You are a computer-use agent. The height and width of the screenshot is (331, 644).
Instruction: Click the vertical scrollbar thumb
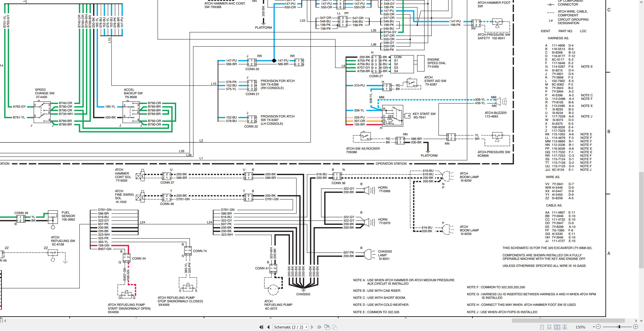pos(641,220)
